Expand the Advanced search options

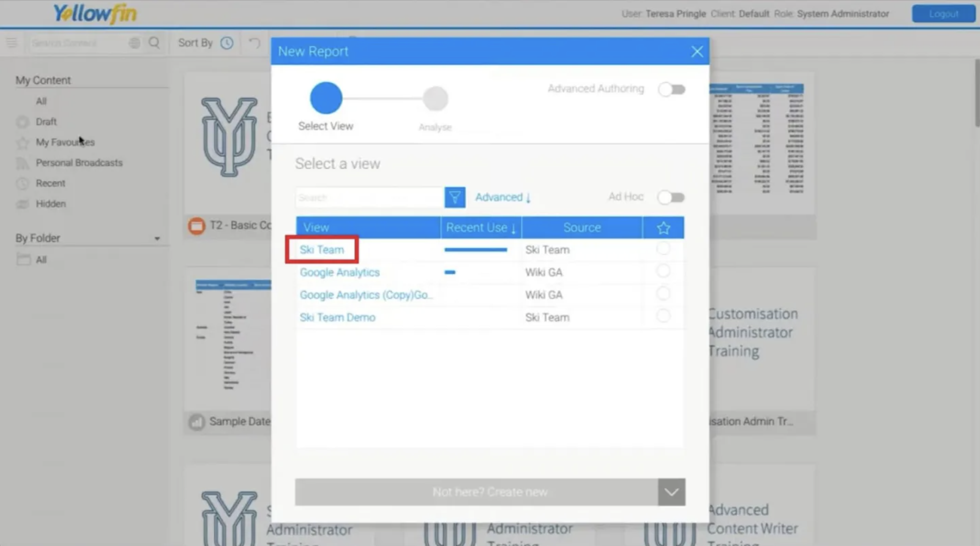pos(503,197)
